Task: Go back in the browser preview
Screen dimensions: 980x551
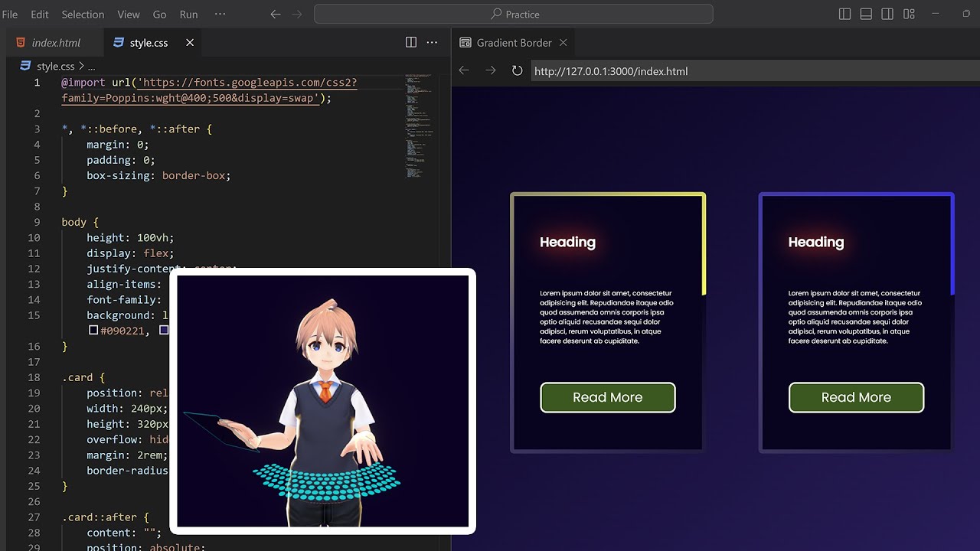Action: [464, 70]
